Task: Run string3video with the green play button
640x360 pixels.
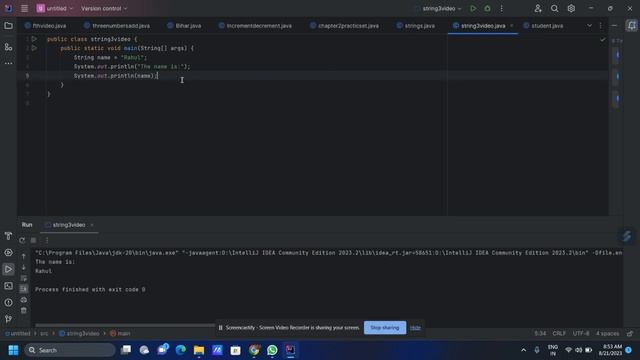Action: point(473,8)
